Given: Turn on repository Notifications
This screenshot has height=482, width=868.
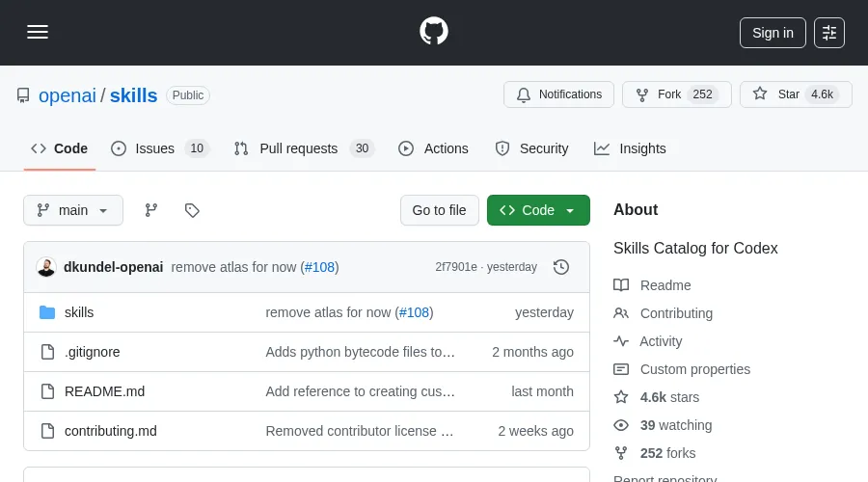Looking at the screenshot, I should click(558, 94).
